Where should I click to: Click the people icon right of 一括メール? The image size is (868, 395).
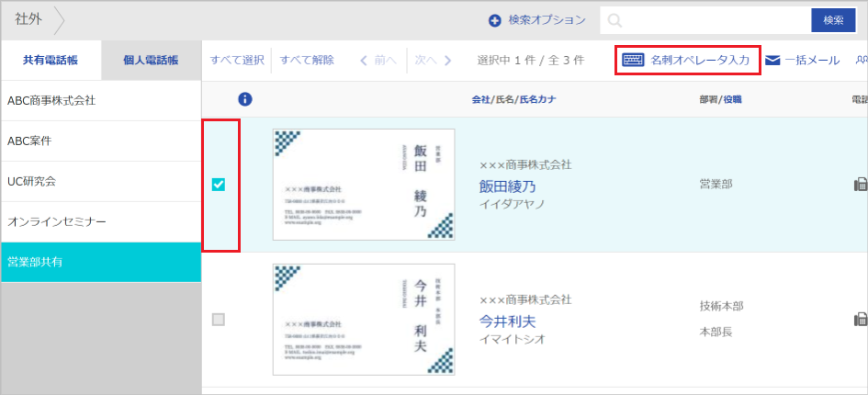[862, 61]
